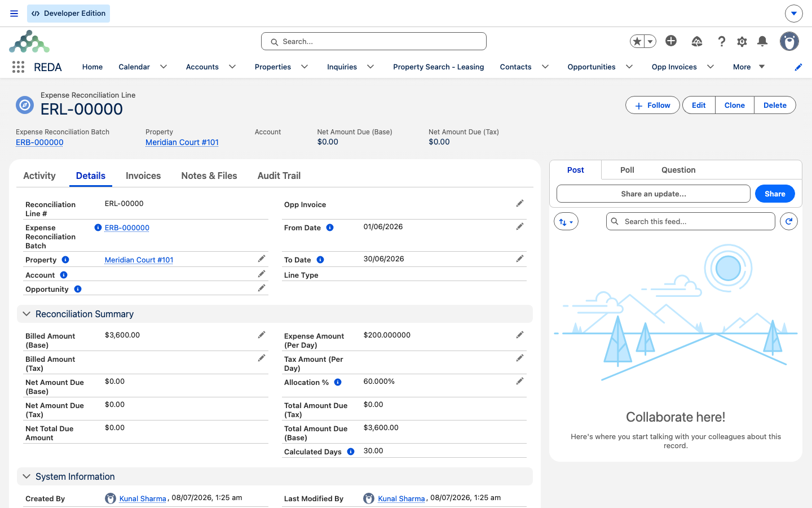
Task: Open the Trailhead guidance icon
Action: (697, 41)
